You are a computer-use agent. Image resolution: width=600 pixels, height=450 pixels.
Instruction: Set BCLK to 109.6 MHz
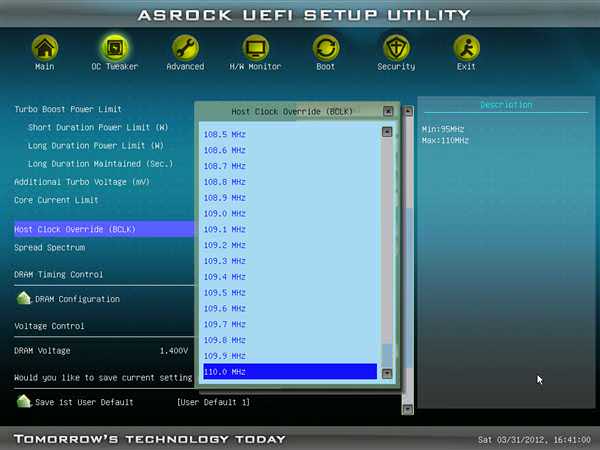pyautogui.click(x=290, y=308)
